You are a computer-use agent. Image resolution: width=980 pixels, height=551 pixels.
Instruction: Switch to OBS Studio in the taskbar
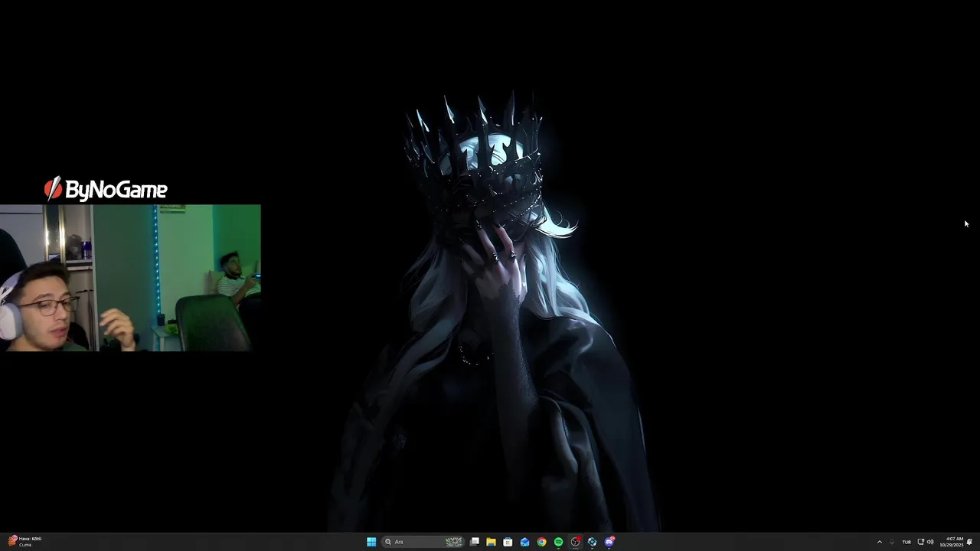coord(575,542)
